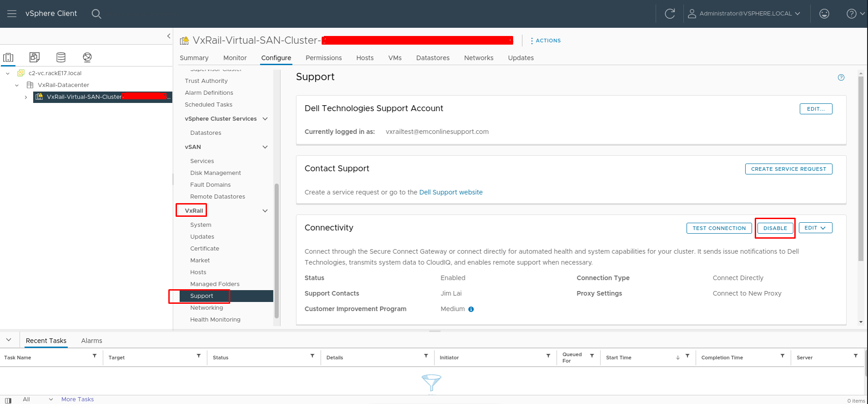Screen dimensions: 868x404
Task: Collapse the left navigation pane
Action: pos(169,36)
